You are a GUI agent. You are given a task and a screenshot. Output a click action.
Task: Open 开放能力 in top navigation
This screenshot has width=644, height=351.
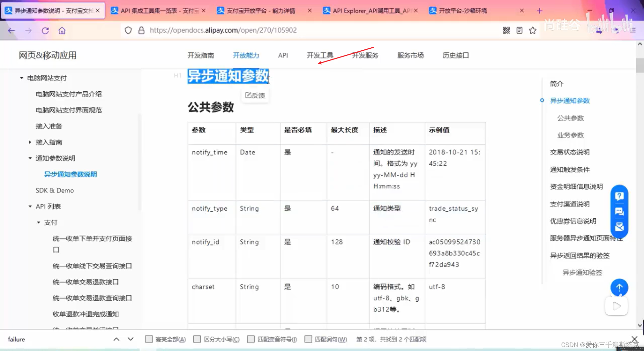point(246,55)
